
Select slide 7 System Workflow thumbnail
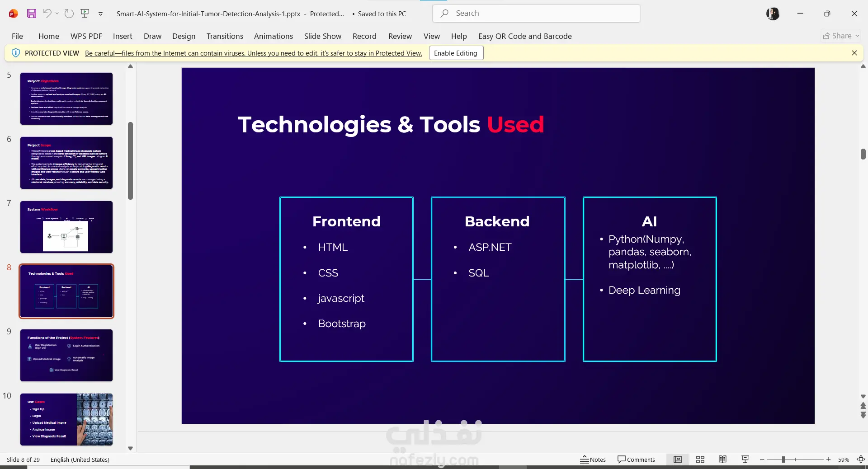[66, 227]
